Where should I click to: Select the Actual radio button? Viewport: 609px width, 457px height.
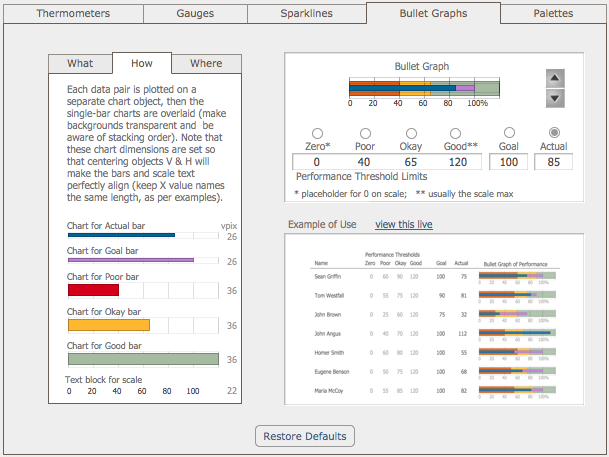coord(554,133)
